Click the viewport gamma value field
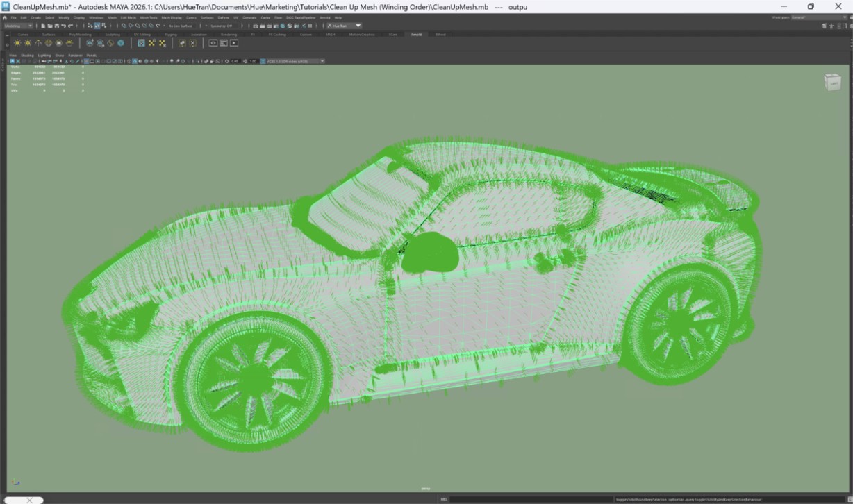This screenshot has height=504, width=853. tap(253, 61)
